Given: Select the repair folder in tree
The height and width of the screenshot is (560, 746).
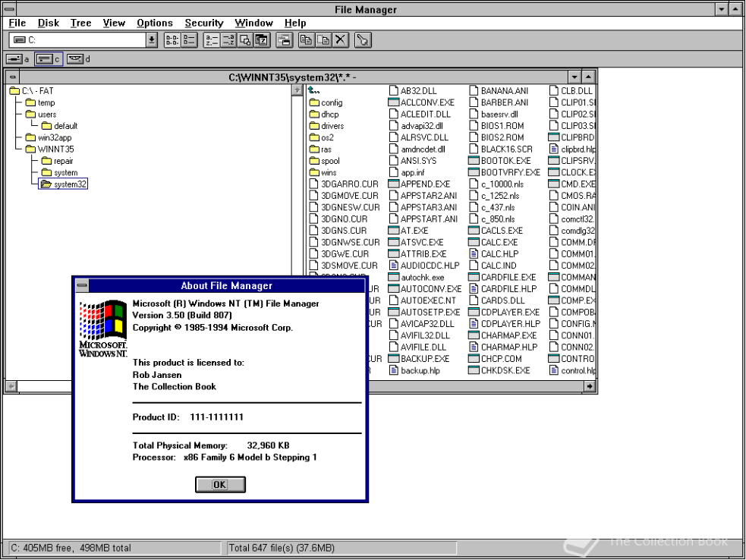Looking at the screenshot, I should pyautogui.click(x=57, y=161).
